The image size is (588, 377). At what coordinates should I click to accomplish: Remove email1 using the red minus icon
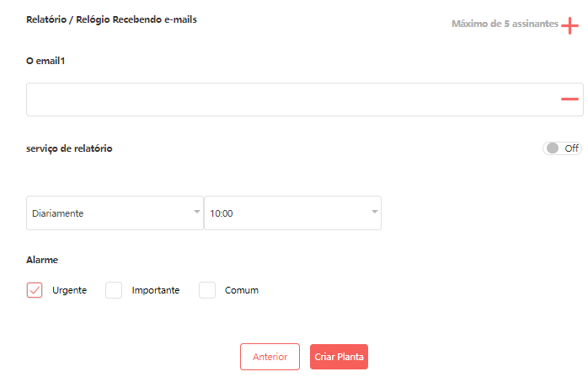click(x=569, y=100)
